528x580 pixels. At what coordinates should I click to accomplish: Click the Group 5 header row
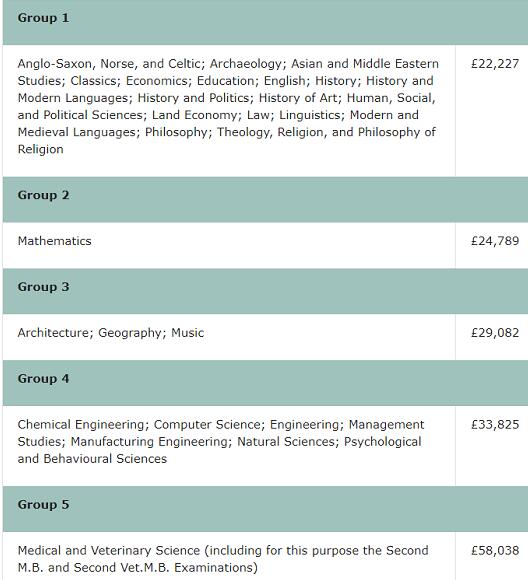tap(265, 509)
